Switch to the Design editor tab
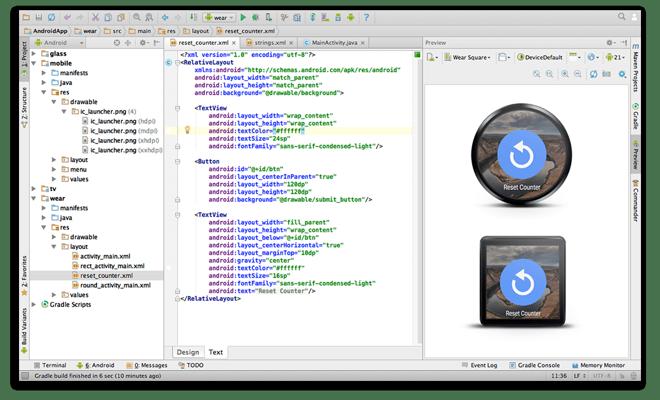Screen dimensions: 660x400 188,352
